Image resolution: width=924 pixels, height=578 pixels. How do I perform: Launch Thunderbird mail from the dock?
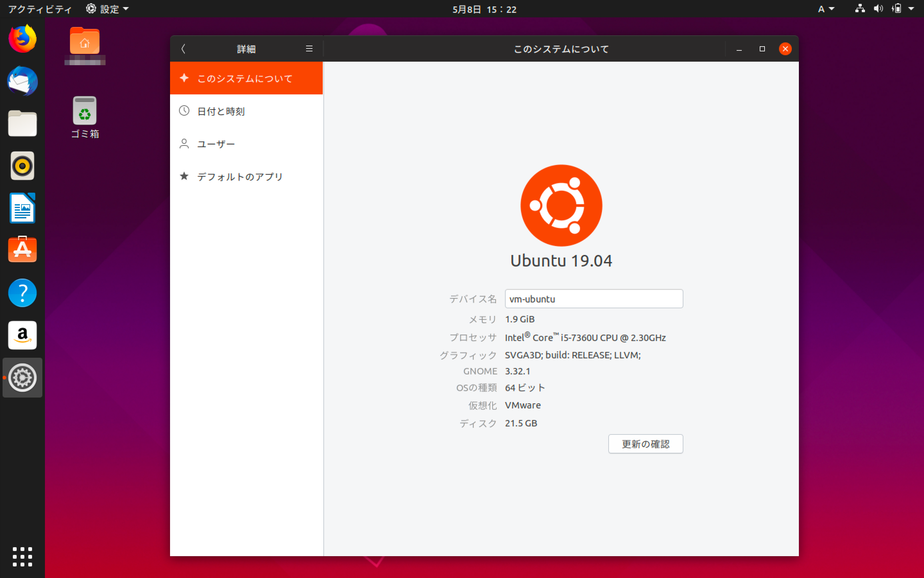pyautogui.click(x=22, y=81)
